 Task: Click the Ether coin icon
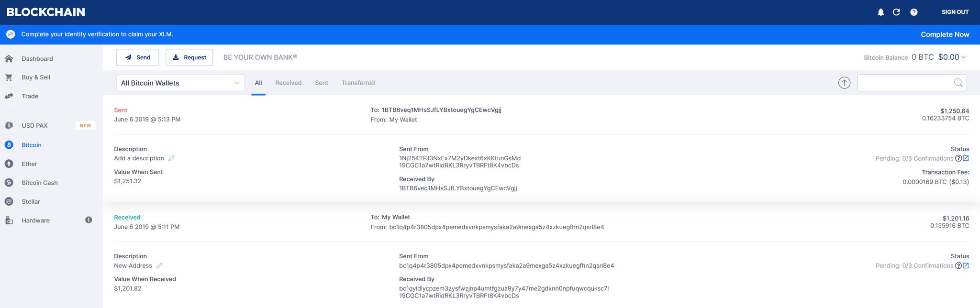click(x=9, y=164)
